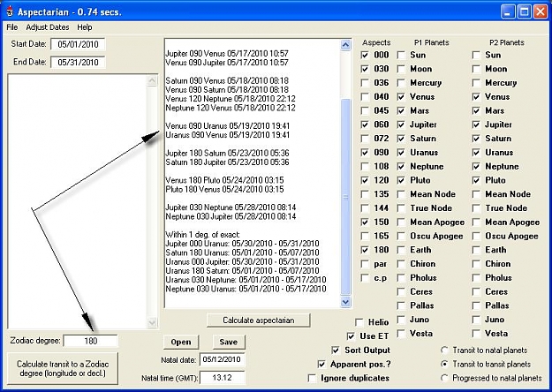Screen dimensions: 552x392
Task: Uncheck the 000 conjunction aspect
Action: click(x=365, y=56)
